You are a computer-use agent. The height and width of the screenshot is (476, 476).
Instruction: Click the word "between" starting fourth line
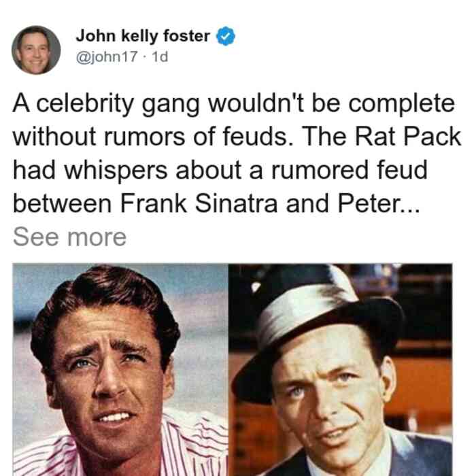(63, 203)
